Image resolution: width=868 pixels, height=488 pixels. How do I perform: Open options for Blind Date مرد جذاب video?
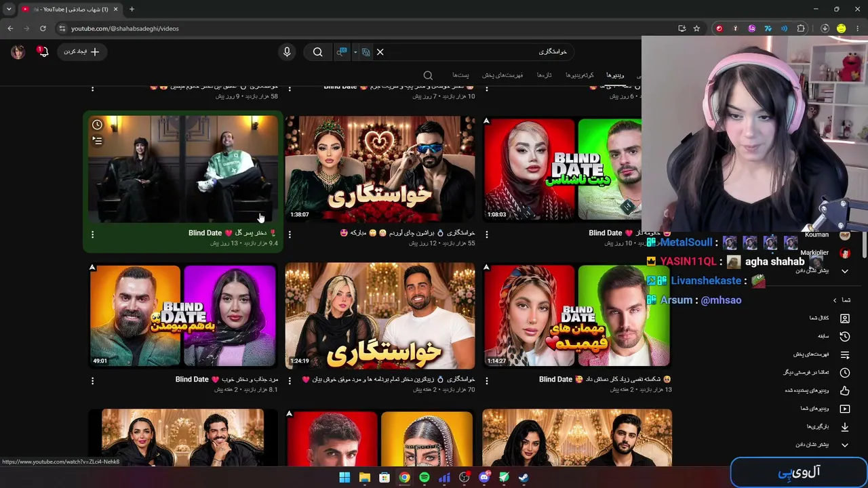(93, 380)
